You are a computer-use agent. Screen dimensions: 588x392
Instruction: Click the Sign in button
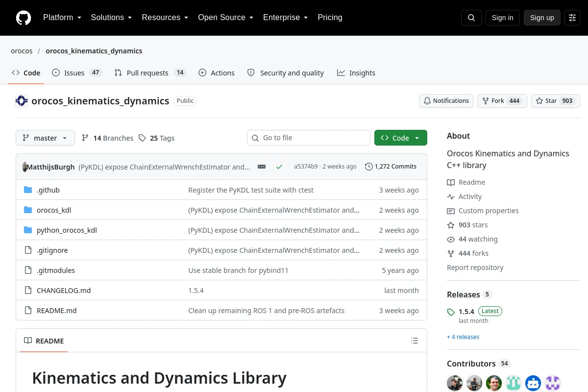(x=502, y=18)
